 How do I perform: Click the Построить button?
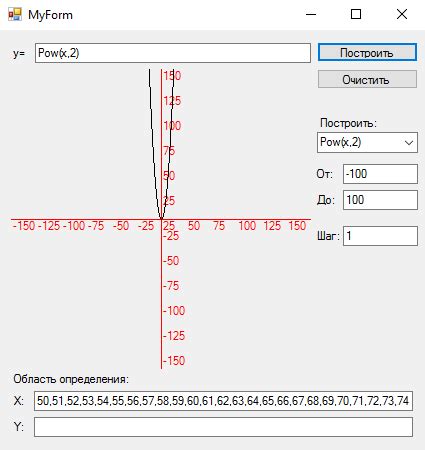click(367, 52)
